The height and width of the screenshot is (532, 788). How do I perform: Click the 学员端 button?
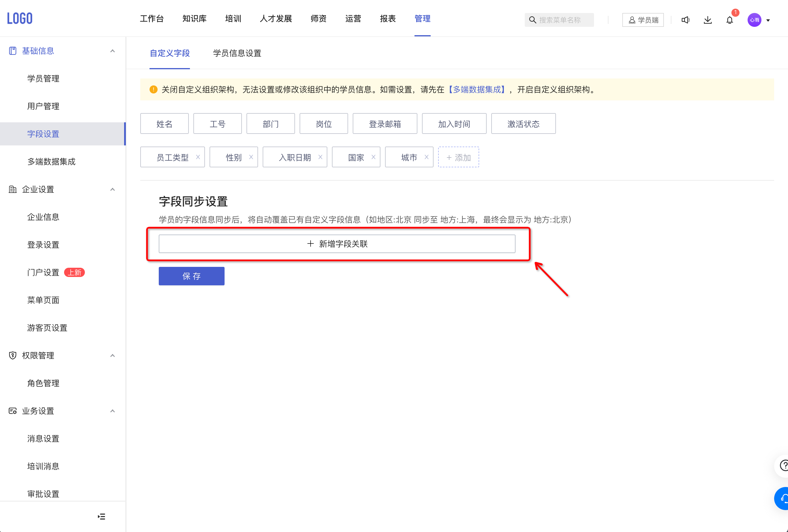tap(643, 20)
